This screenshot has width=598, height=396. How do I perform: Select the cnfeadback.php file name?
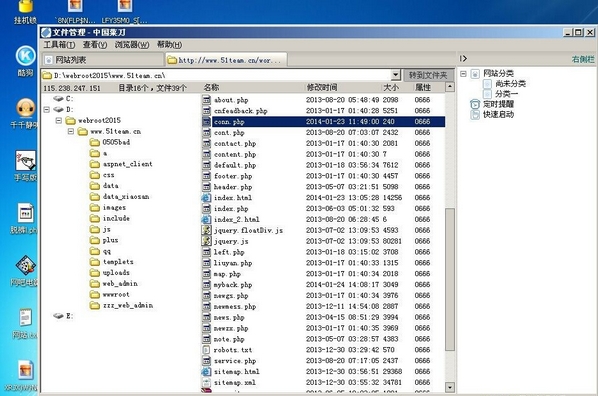coord(240,111)
